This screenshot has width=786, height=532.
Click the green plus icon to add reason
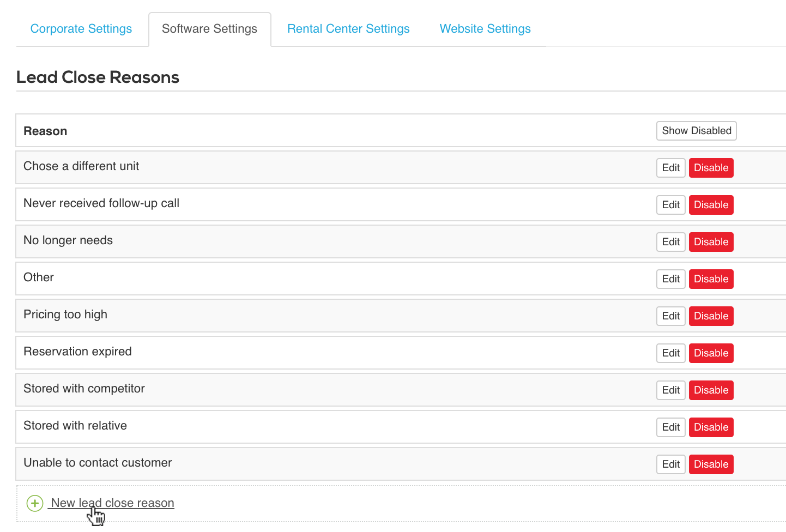(34, 503)
